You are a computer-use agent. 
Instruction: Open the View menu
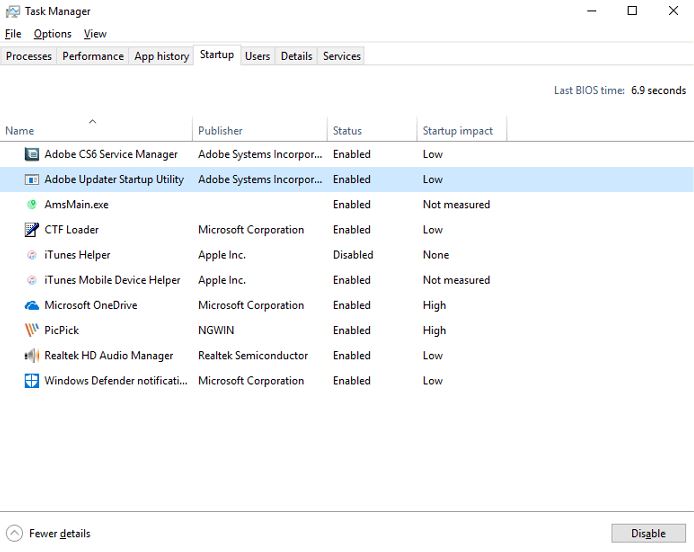(95, 34)
